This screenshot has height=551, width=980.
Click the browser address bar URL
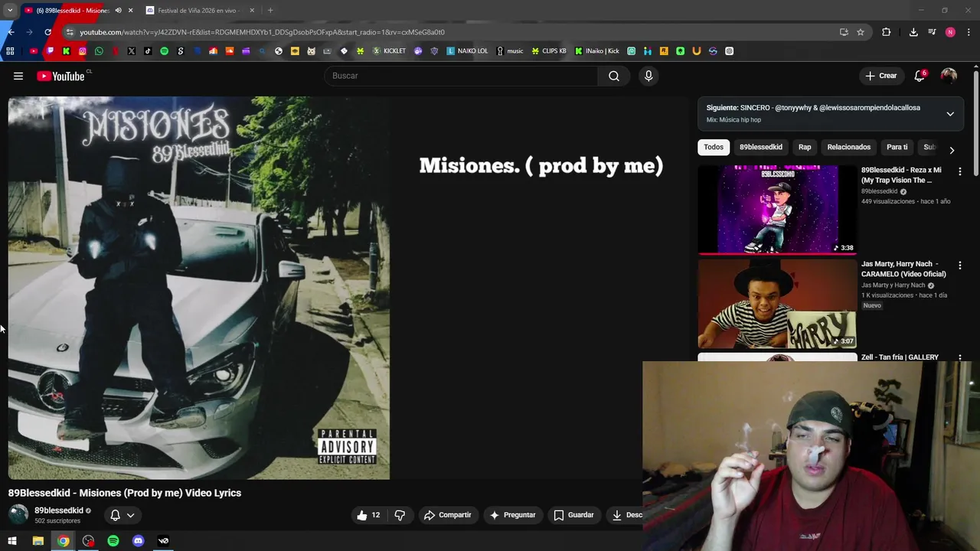click(x=262, y=32)
